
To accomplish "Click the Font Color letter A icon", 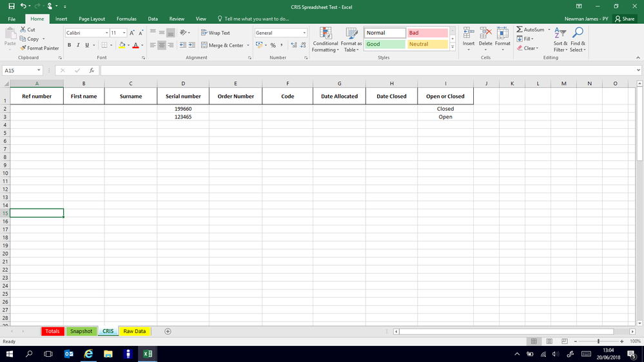I will [x=135, y=45].
